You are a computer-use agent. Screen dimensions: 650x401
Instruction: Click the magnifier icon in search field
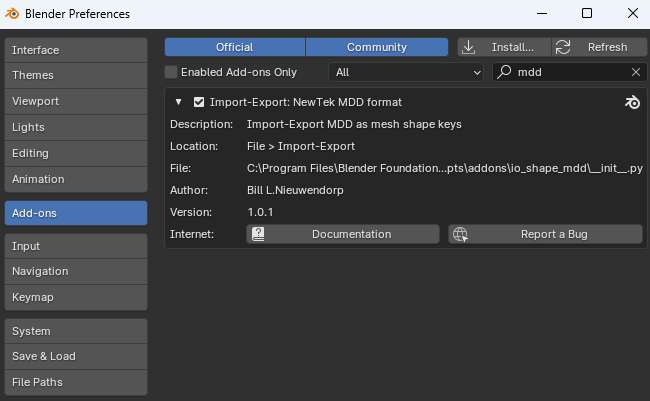click(504, 72)
